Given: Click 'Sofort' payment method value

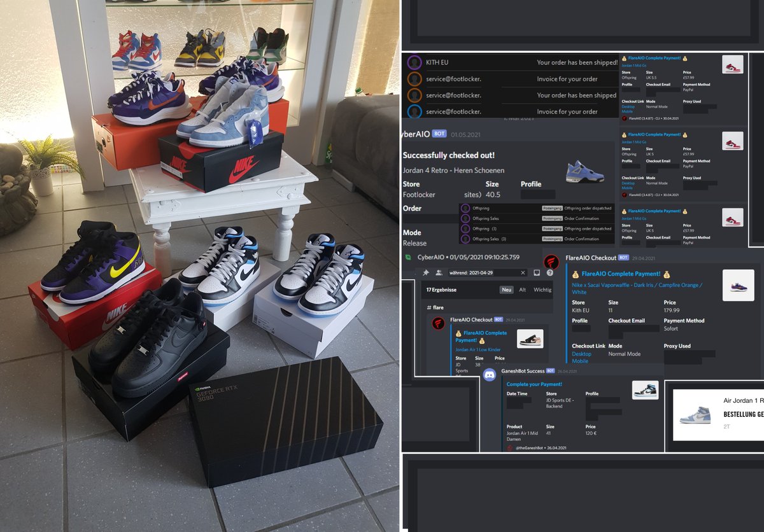Looking at the screenshot, I should coord(671,329).
